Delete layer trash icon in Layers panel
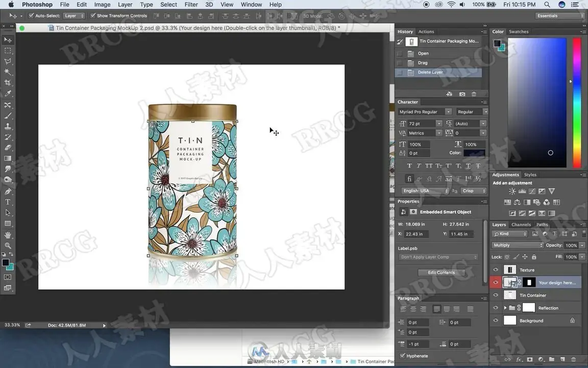 tap(573, 359)
